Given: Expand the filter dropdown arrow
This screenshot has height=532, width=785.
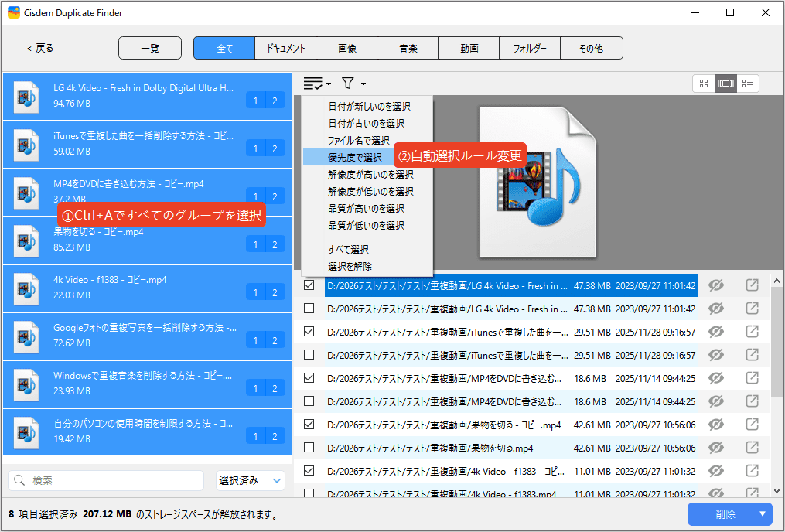Looking at the screenshot, I should tap(363, 84).
